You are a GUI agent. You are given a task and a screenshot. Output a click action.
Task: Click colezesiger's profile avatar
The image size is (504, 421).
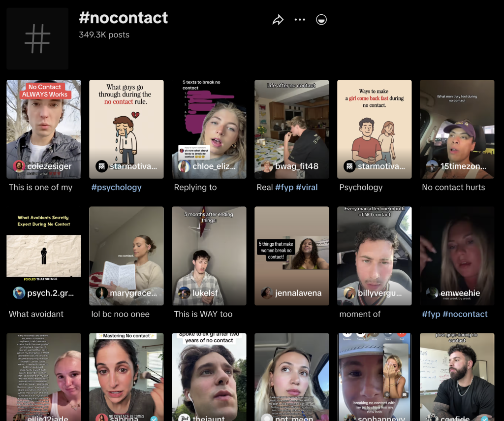[19, 166]
